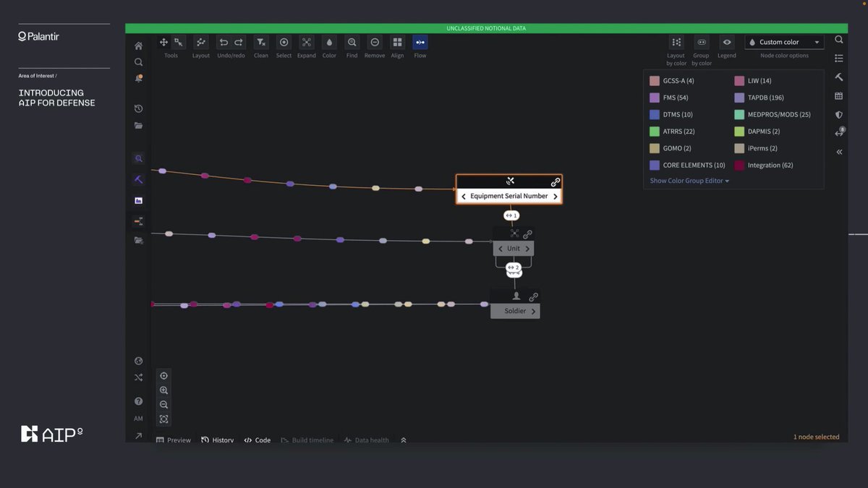Open recent history clock icon

pos(138,108)
